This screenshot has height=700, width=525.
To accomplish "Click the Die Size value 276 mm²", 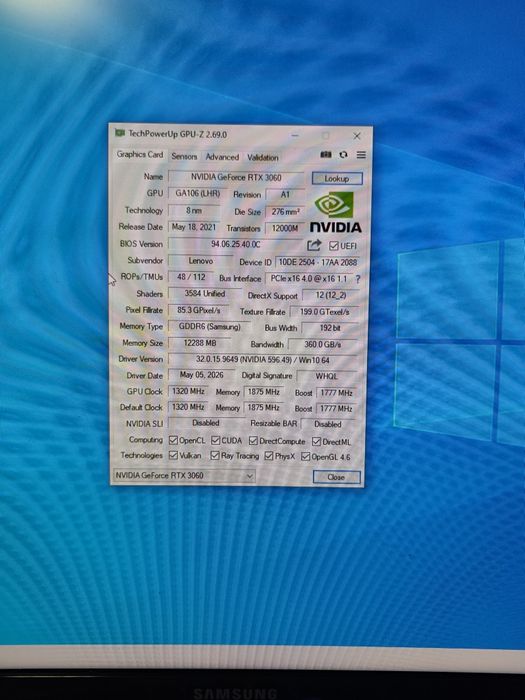I will [x=285, y=212].
